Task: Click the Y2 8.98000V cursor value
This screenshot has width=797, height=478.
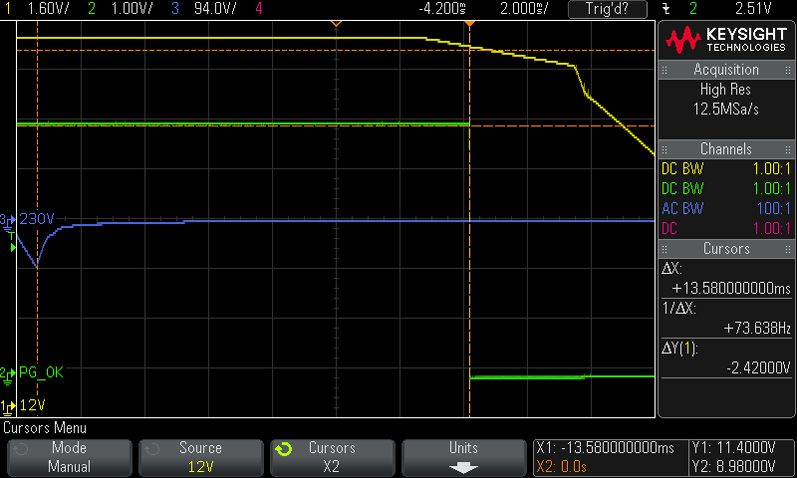Action: coord(733,467)
